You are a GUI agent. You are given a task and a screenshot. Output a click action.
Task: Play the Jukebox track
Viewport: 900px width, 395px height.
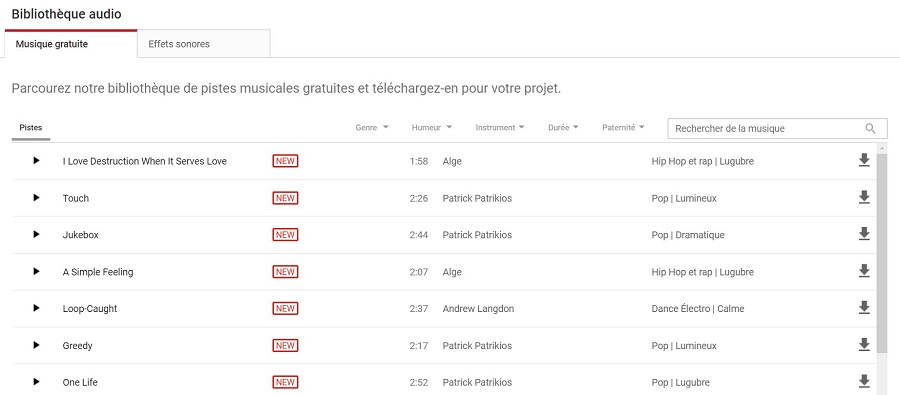tap(37, 234)
